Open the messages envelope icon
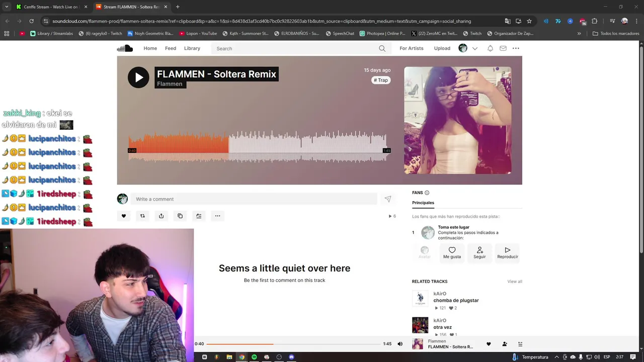 pyautogui.click(x=503, y=48)
